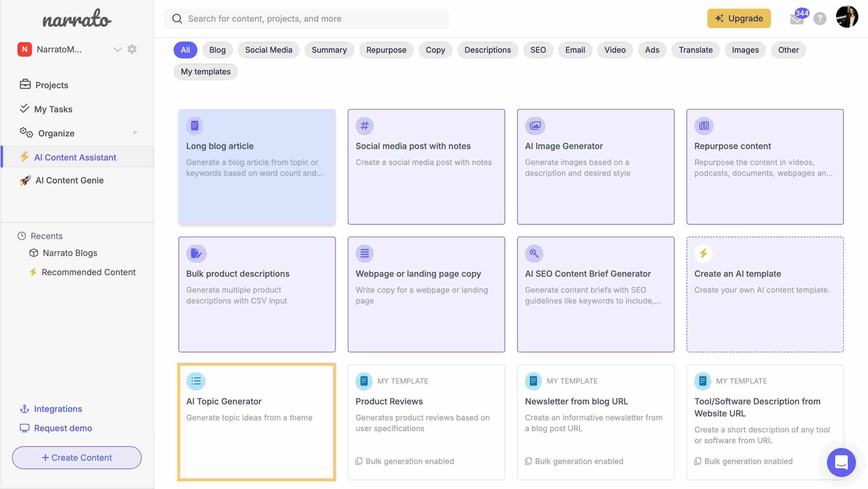Focus the content search field
868x489 pixels.
[307, 18]
